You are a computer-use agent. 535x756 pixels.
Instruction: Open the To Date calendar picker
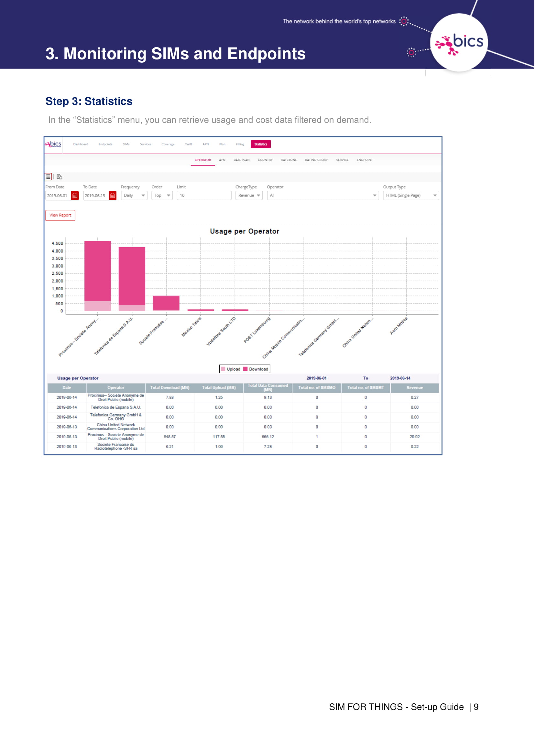click(x=113, y=196)
